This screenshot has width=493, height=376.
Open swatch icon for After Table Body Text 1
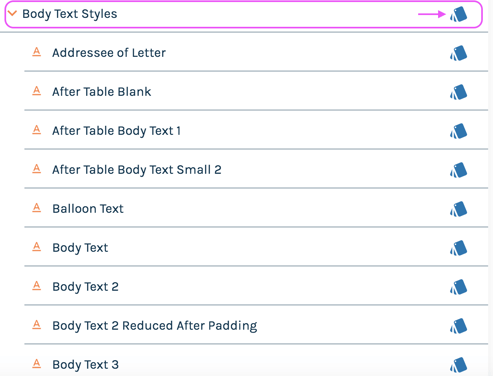[459, 131]
